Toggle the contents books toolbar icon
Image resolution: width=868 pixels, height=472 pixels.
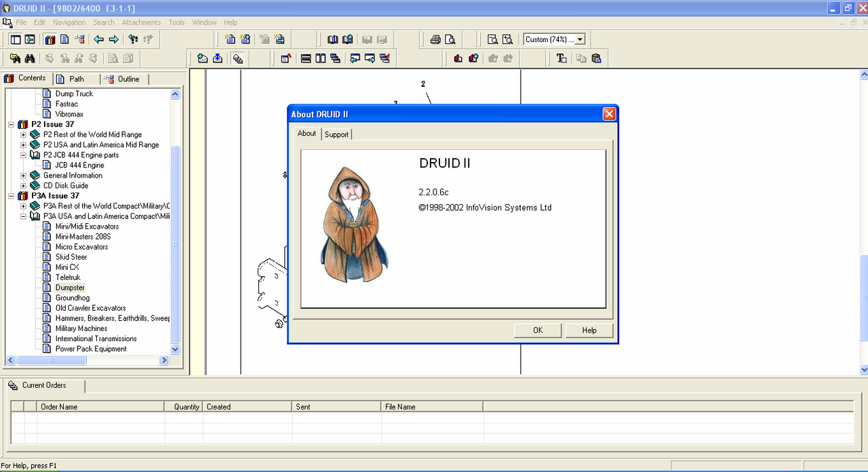click(50, 39)
